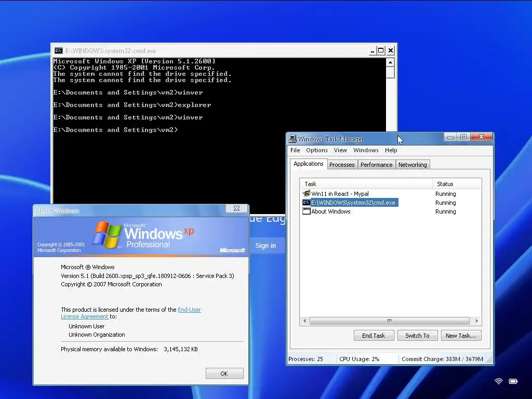Click the task list's left scroll arrow
Screen dimensions: 532x399
coord(304,321)
